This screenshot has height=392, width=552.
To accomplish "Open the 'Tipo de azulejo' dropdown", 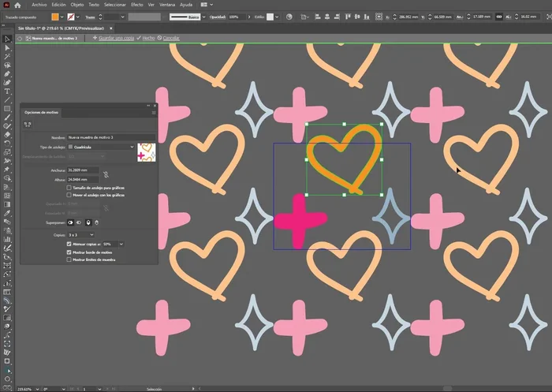I will point(101,147).
